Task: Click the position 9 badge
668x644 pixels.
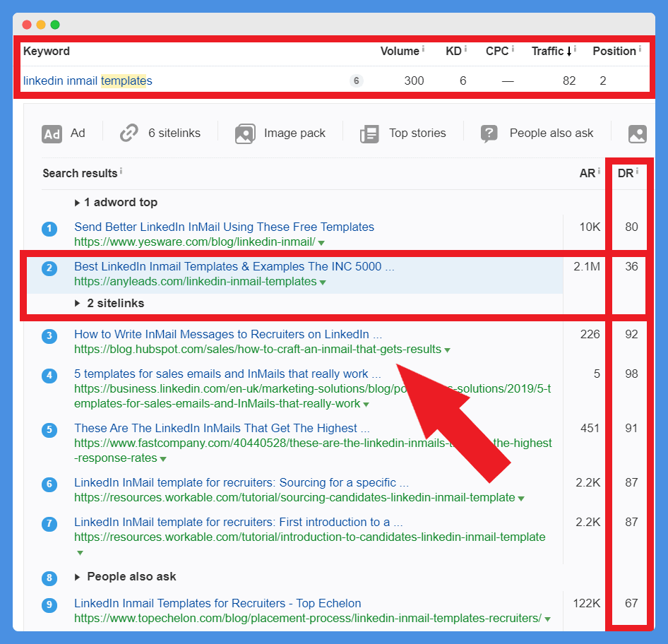Action: point(49,605)
